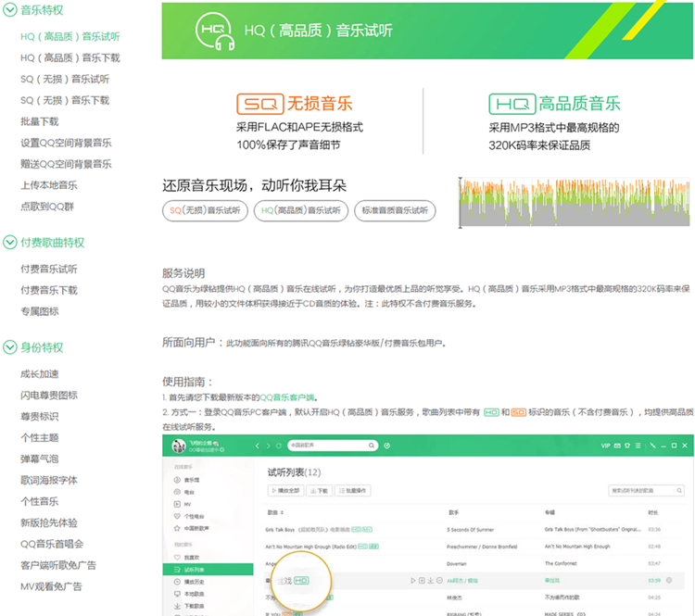
Task: Click the 批量操作 button in client
Action: (353, 491)
